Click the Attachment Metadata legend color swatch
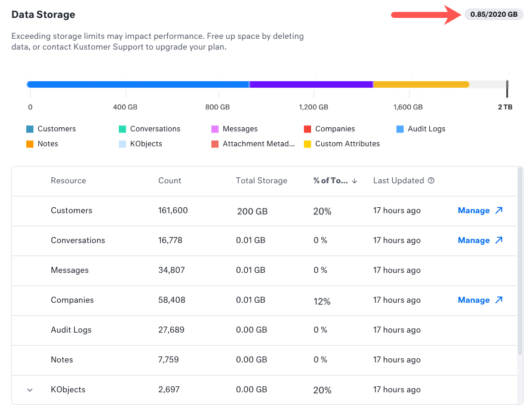 coord(215,144)
